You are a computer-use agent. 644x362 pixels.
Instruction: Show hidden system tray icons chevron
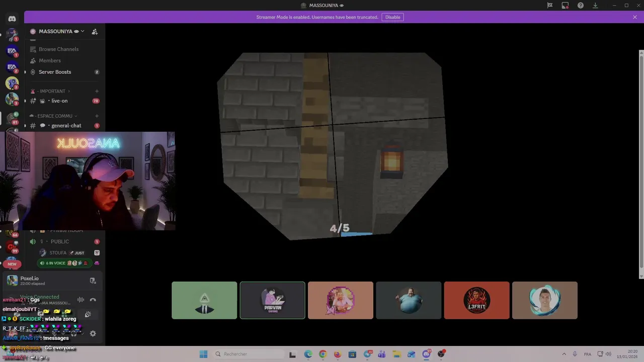click(x=563, y=354)
